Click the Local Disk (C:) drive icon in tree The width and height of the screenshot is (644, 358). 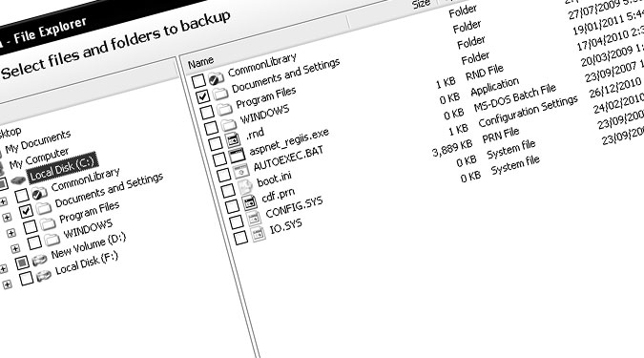(x=18, y=180)
